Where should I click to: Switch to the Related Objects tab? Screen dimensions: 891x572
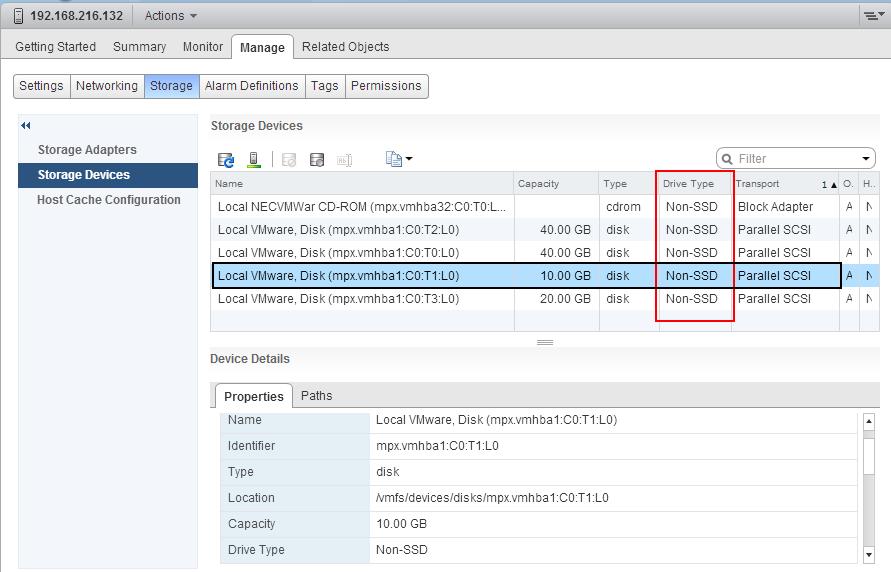pos(345,47)
